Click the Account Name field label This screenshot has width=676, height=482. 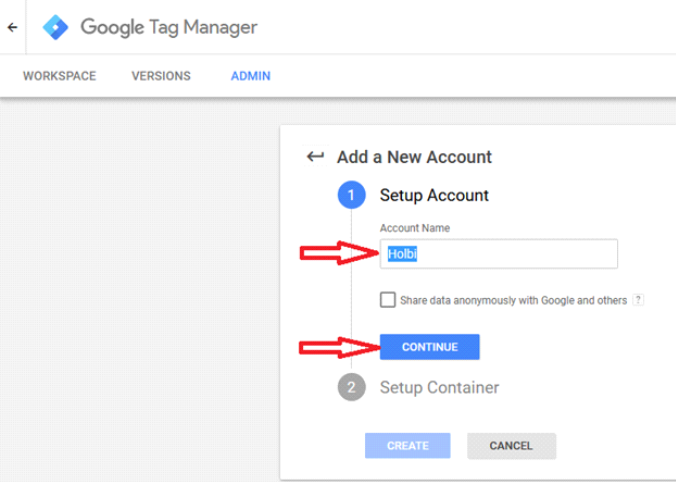[414, 228]
